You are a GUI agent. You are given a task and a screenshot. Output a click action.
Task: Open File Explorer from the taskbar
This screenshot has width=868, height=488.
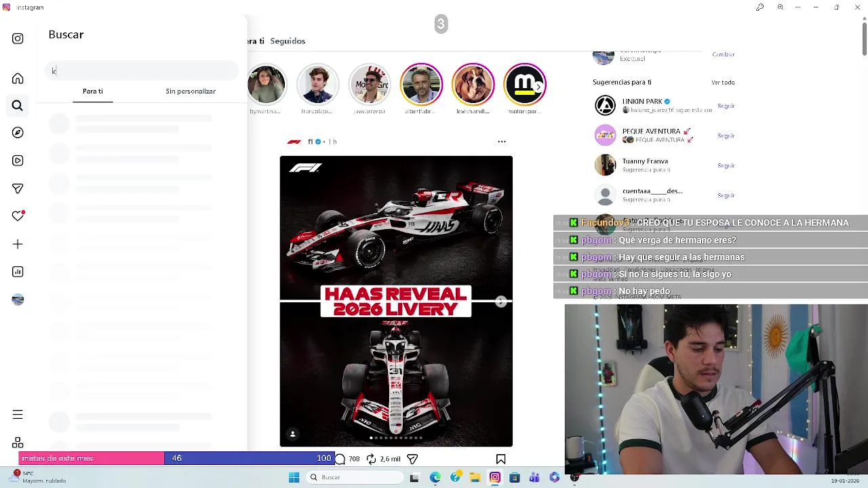tap(475, 477)
